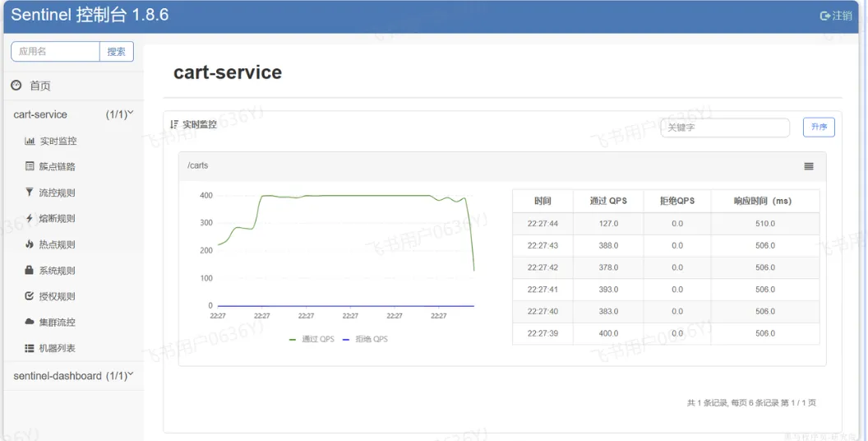The height and width of the screenshot is (441, 868).
Task: Click the flame icon for 热点规则
Action: (x=30, y=244)
